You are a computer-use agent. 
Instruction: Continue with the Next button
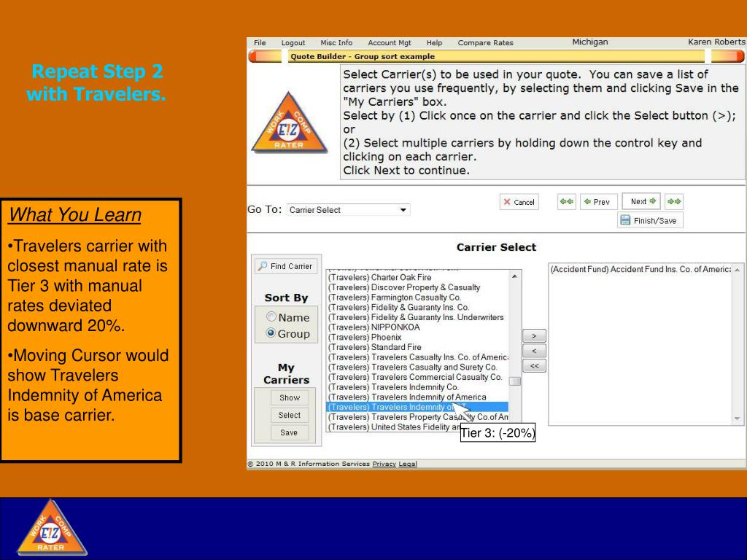click(x=642, y=201)
